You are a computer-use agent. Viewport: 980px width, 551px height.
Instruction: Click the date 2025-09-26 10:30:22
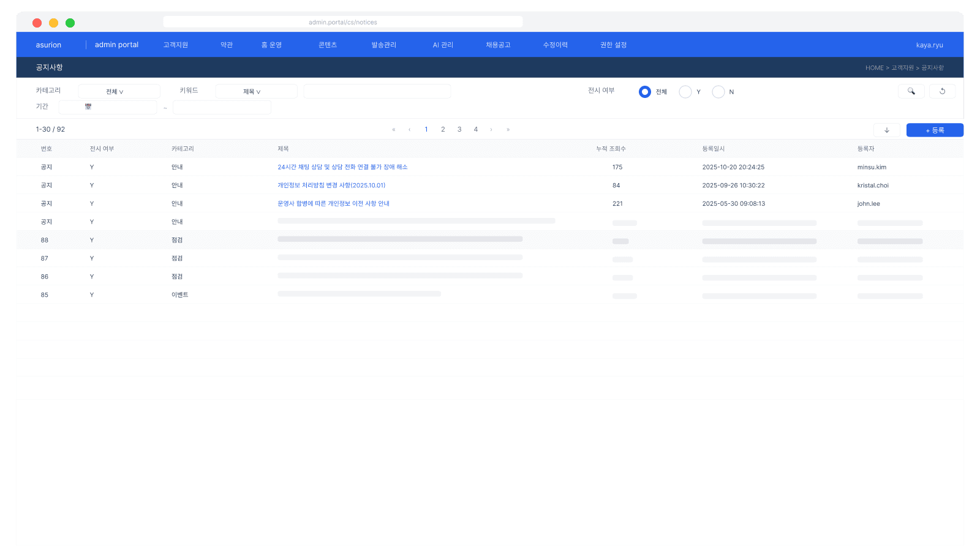pyautogui.click(x=733, y=186)
